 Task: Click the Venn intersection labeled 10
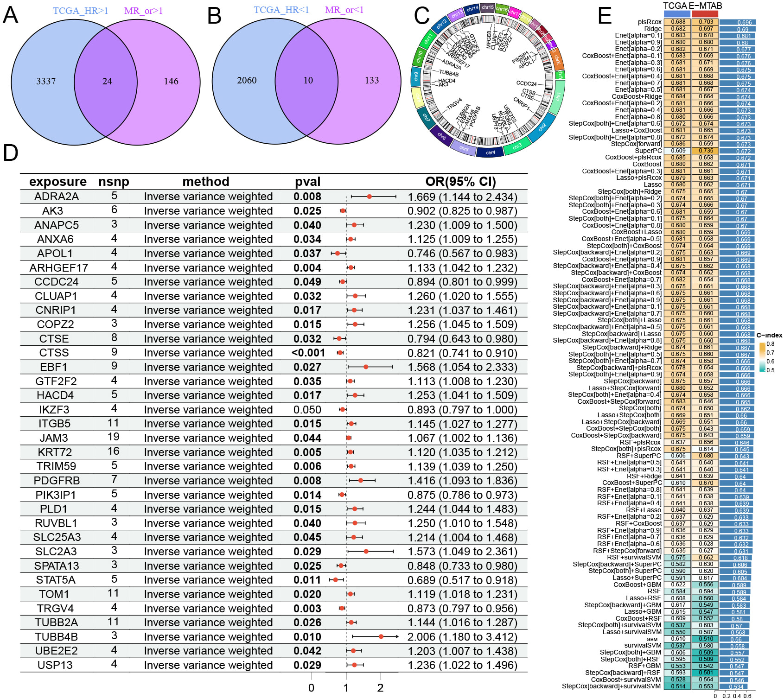coord(308,80)
